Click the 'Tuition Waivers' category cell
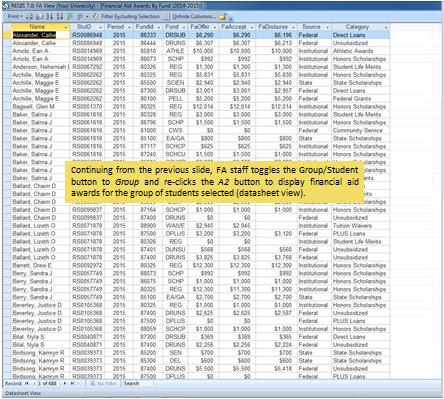The width and height of the screenshot is (444, 399). (x=360, y=226)
